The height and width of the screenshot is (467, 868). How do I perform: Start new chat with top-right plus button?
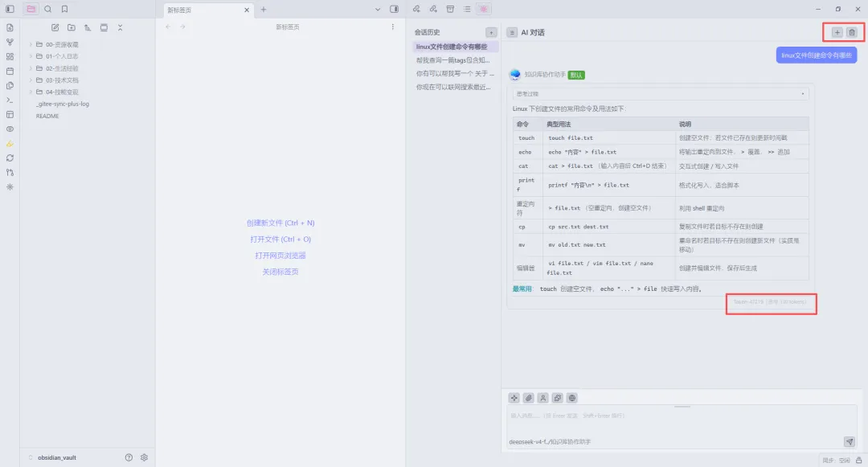(x=837, y=33)
